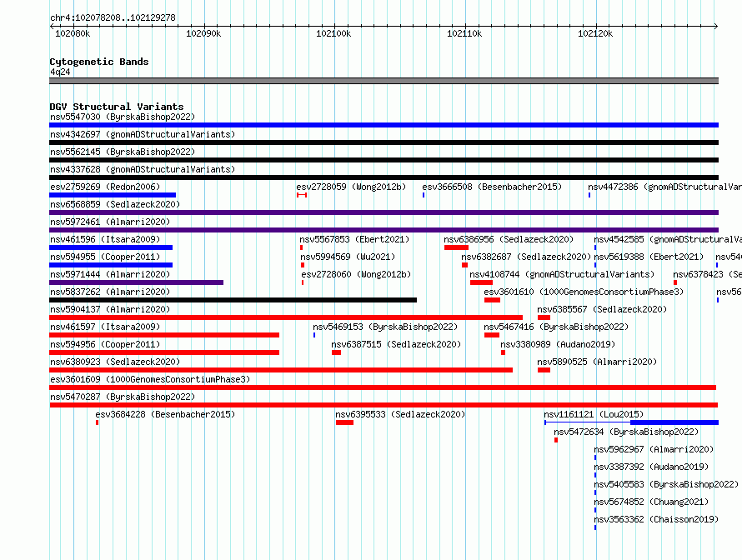The width and height of the screenshot is (742, 560).
Task: Select red bar under nsv6395533
Action: [344, 422]
